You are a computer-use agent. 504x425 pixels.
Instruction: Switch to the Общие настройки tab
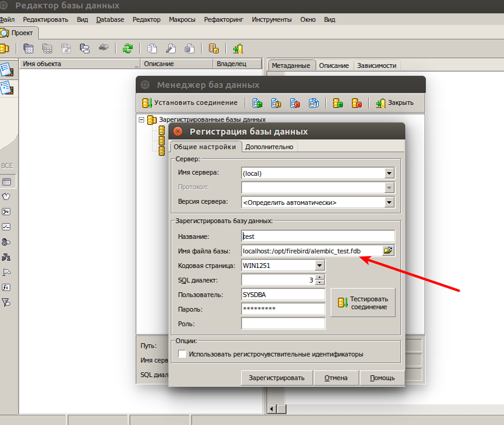tap(205, 147)
